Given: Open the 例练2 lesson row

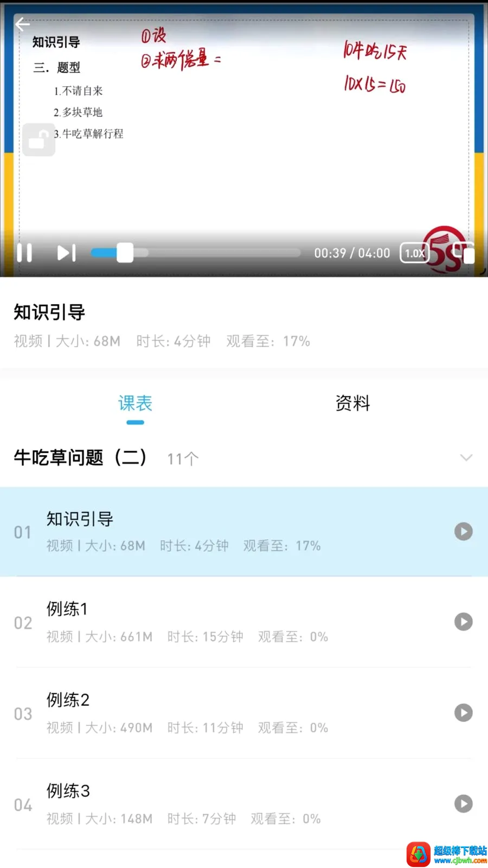Looking at the screenshot, I should (244, 713).
